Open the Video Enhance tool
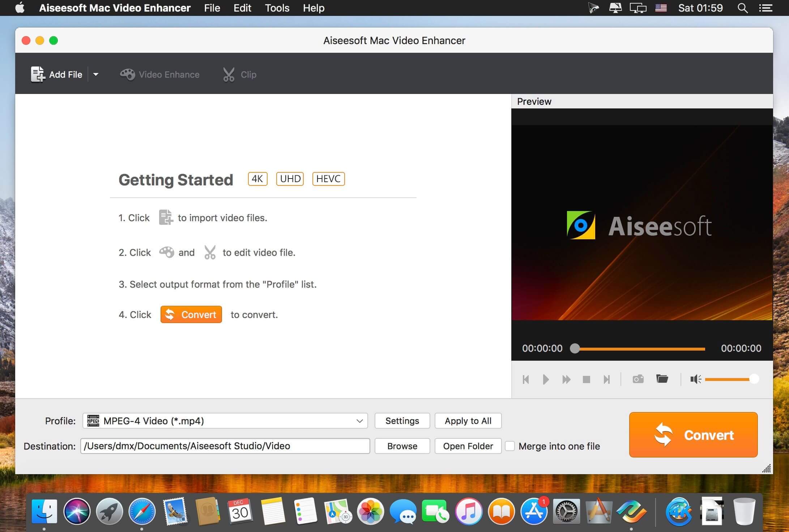789x532 pixels. (159, 74)
